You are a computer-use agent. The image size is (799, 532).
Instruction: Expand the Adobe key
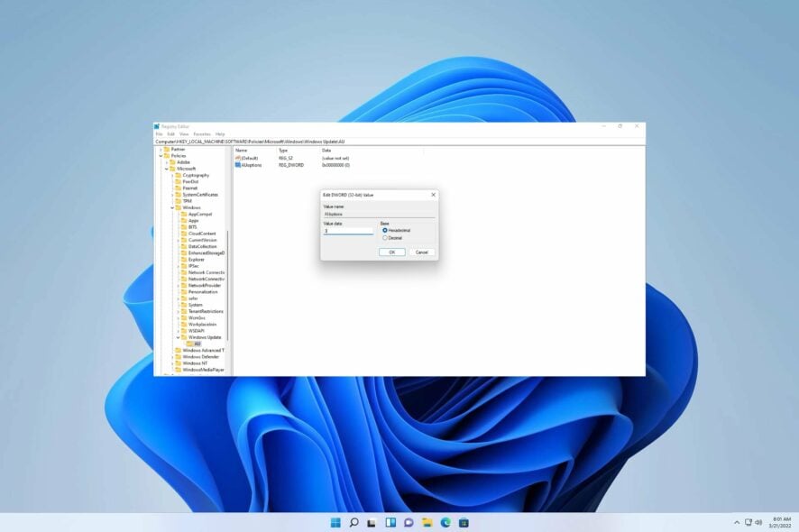[x=167, y=162]
